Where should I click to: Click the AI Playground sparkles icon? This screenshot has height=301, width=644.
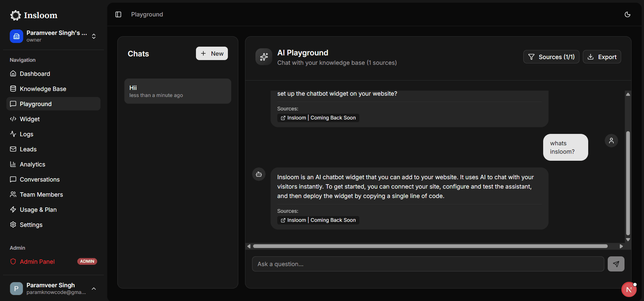pyautogui.click(x=264, y=57)
